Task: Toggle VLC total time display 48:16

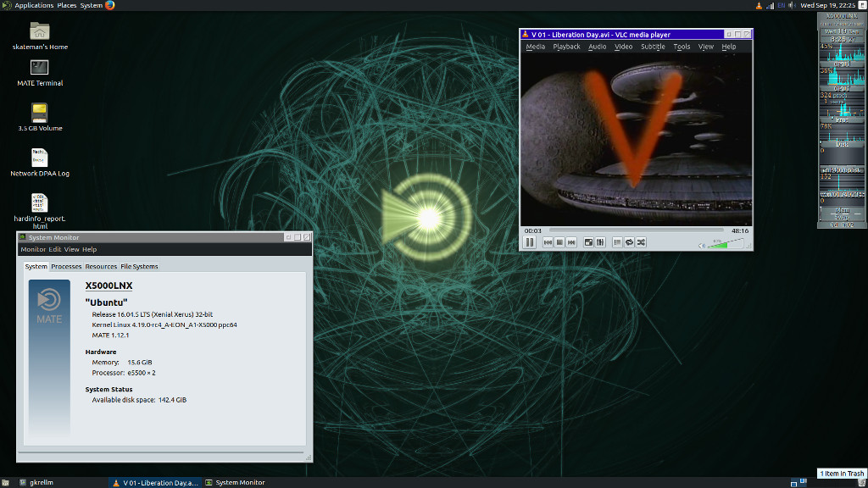Action: (740, 230)
